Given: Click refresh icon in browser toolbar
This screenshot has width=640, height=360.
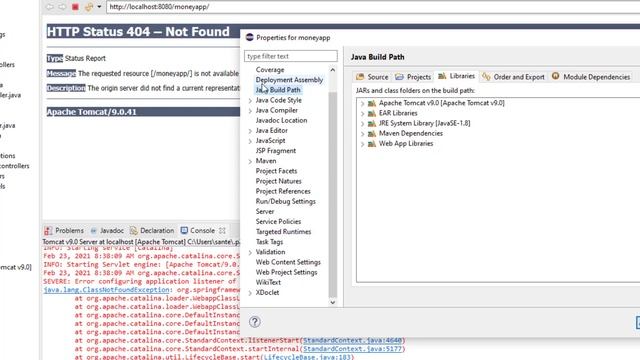Looking at the screenshot, I should (89, 7).
